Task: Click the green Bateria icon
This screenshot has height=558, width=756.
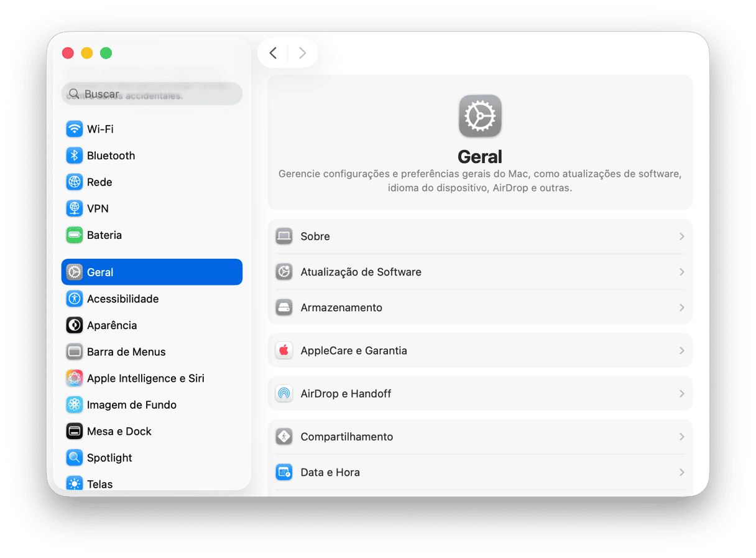Action: (x=75, y=235)
